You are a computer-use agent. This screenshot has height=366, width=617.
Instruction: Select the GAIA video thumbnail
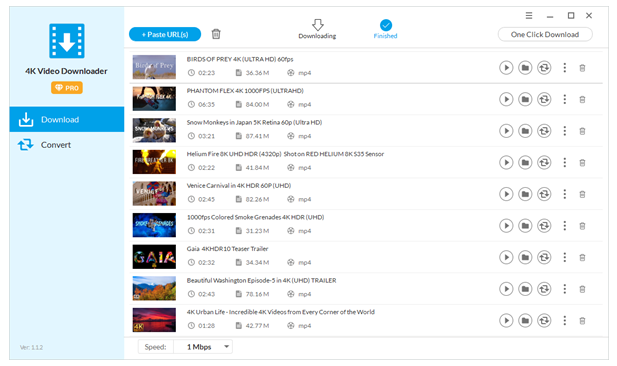click(x=154, y=257)
